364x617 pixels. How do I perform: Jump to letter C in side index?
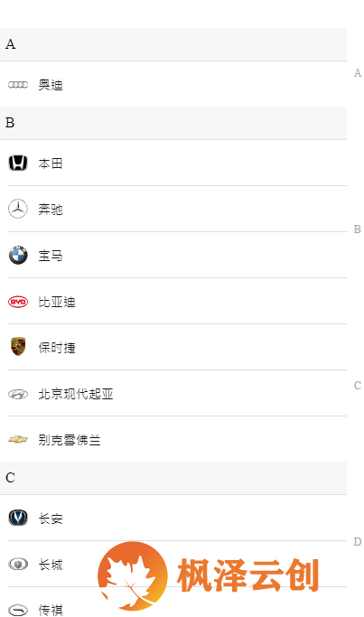[358, 385]
